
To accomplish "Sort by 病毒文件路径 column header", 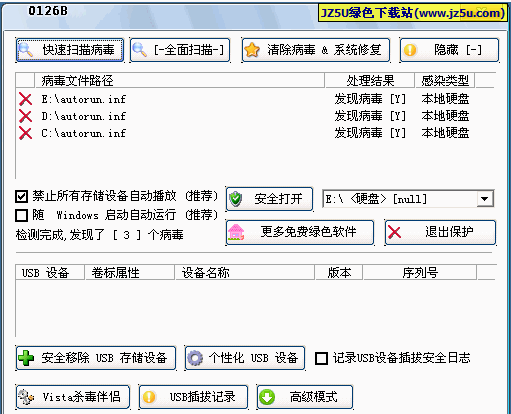I will pos(179,81).
